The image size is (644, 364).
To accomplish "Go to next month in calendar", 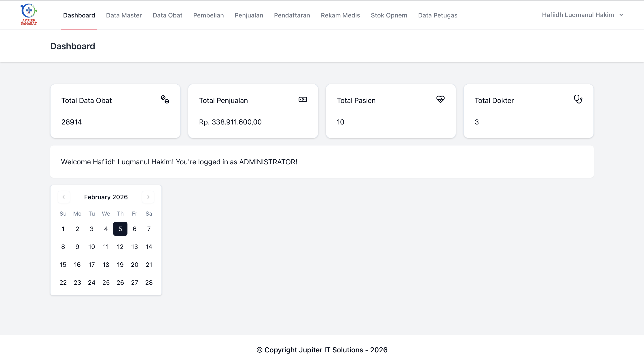I will pos(148,197).
